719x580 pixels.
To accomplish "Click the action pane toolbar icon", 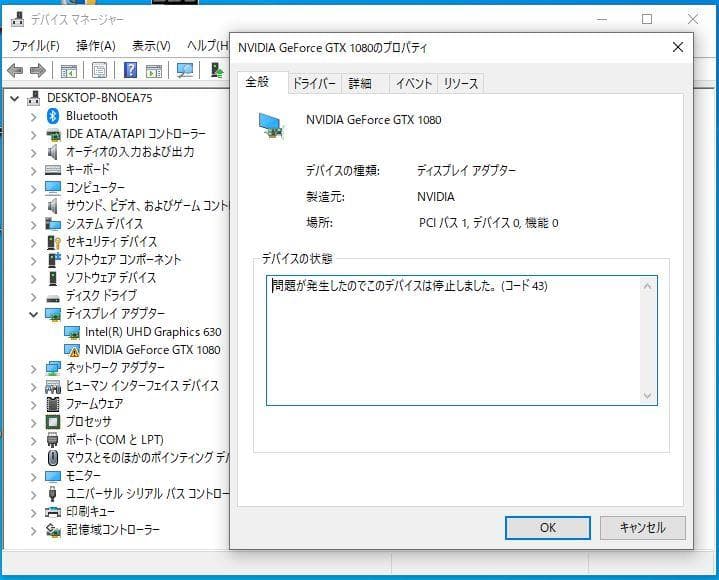I will pos(154,71).
